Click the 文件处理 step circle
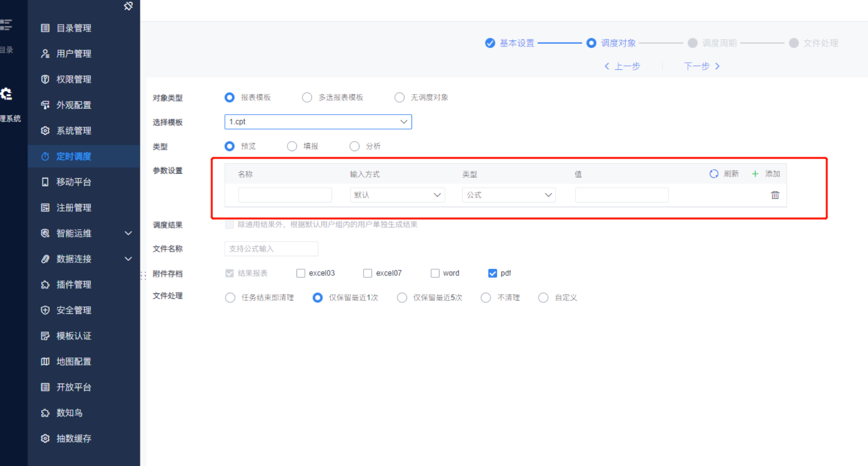 [x=793, y=43]
